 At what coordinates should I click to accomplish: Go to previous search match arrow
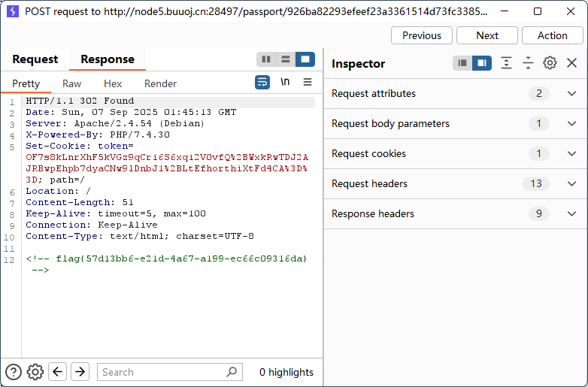click(x=58, y=371)
